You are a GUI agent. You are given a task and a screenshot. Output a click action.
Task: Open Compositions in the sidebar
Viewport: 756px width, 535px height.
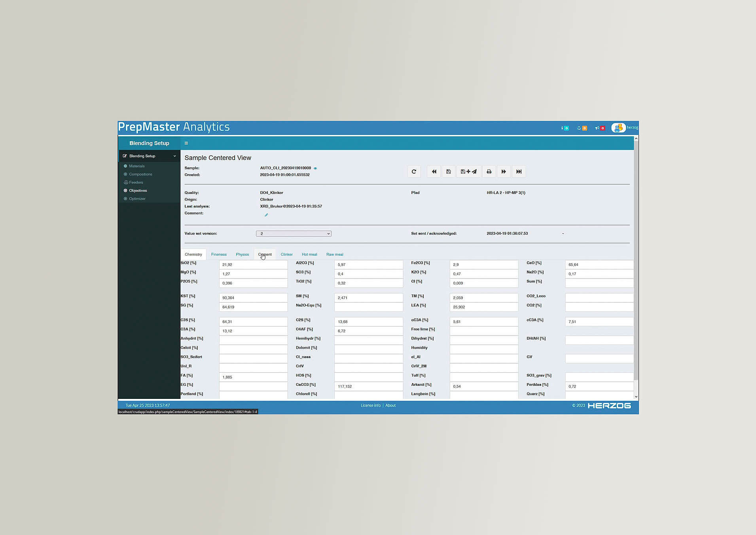click(140, 174)
